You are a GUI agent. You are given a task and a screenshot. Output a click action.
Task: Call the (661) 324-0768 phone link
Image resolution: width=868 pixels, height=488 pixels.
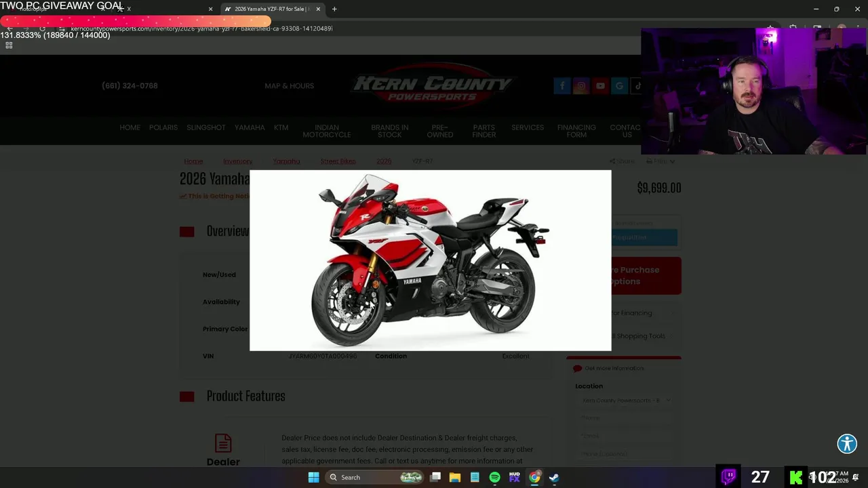tap(130, 86)
